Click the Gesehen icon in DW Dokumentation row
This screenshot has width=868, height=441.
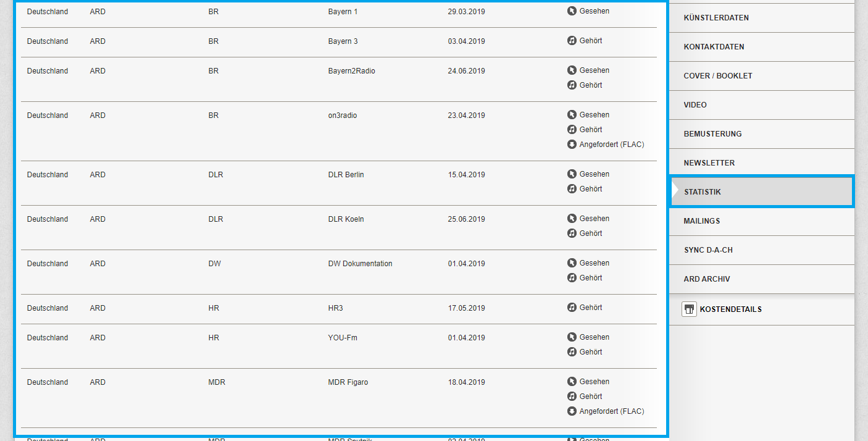click(572, 263)
